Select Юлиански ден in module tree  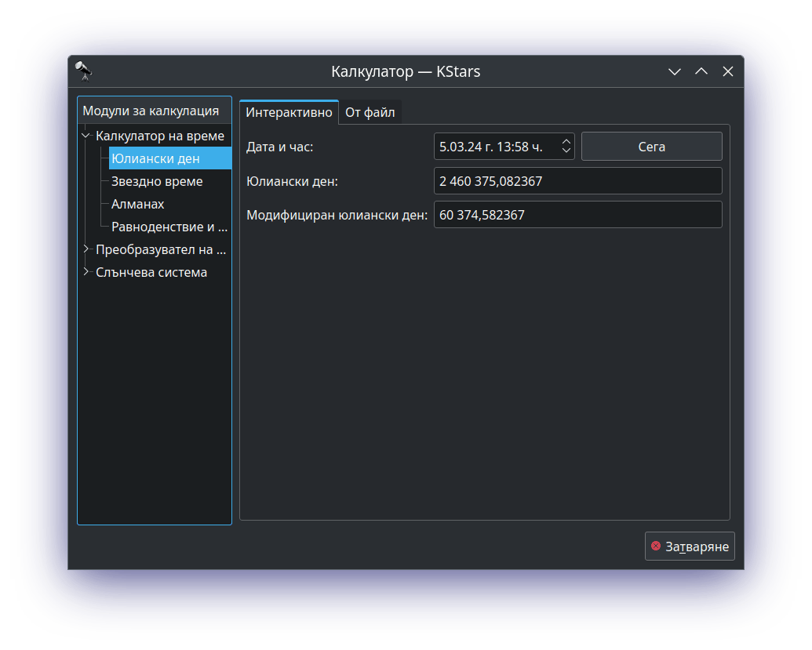155,159
